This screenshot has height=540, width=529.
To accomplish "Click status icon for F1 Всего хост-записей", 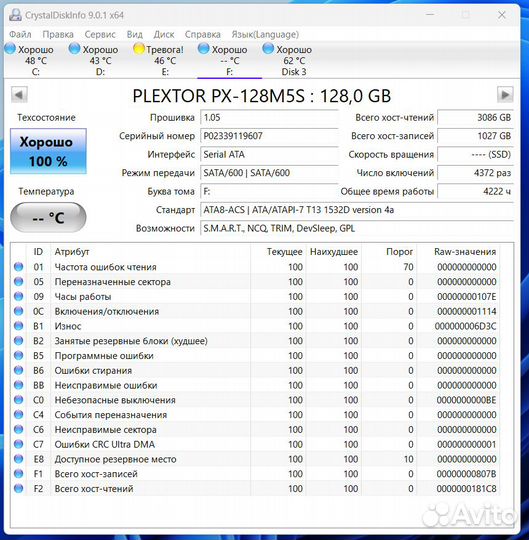I will [x=19, y=474].
